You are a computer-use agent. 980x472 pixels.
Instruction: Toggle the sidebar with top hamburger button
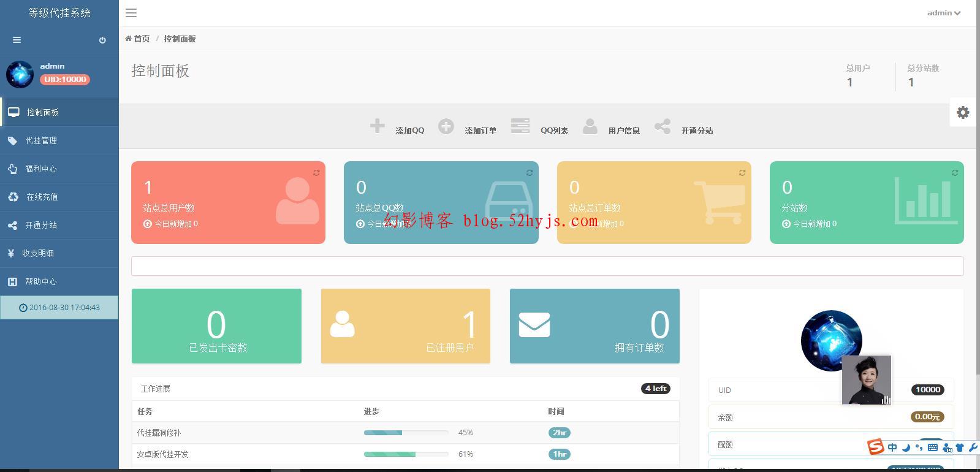pyautogui.click(x=131, y=13)
